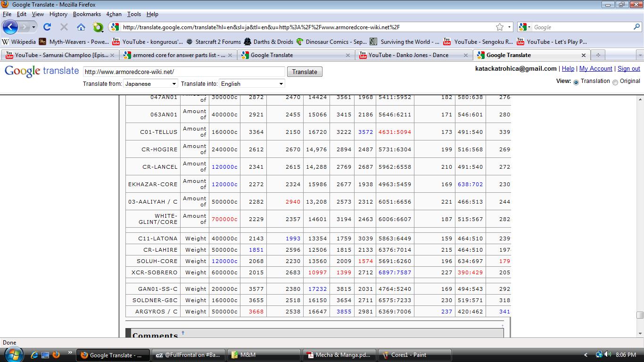Focus the browser address bar
Image resolution: width=644 pixels, height=362 pixels.
[306, 27]
